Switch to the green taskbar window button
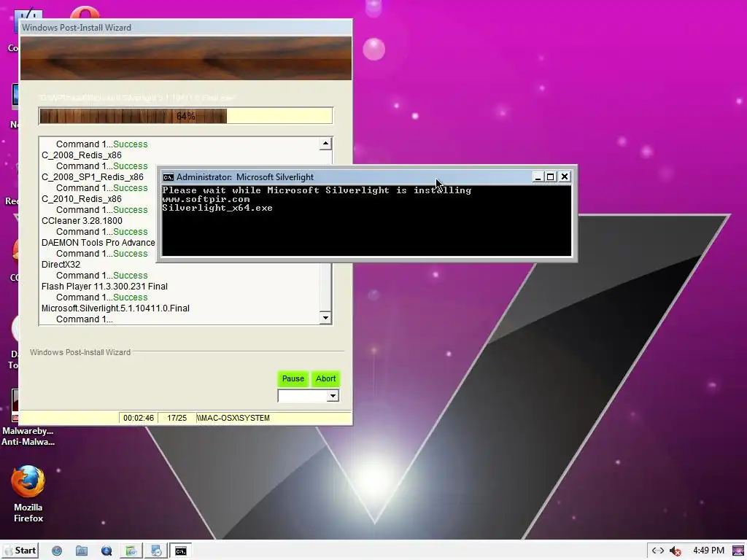This screenshot has height=560, width=747. (131, 551)
